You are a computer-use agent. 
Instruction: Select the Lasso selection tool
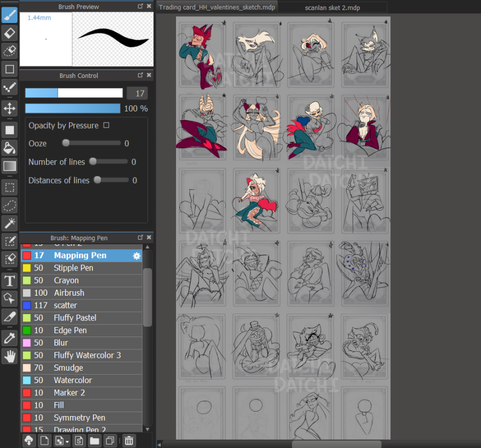coord(10,206)
